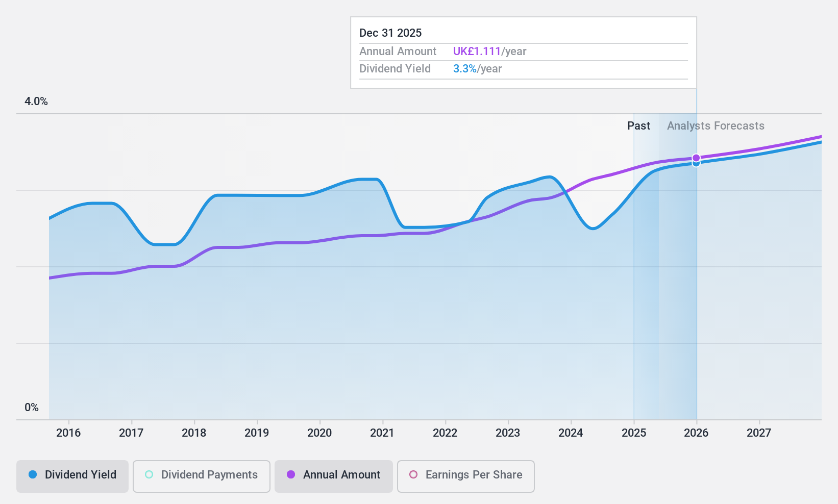This screenshot has width=838, height=504.
Task: Click the tooltip's Dividend Yield row label
Action: pos(395,69)
